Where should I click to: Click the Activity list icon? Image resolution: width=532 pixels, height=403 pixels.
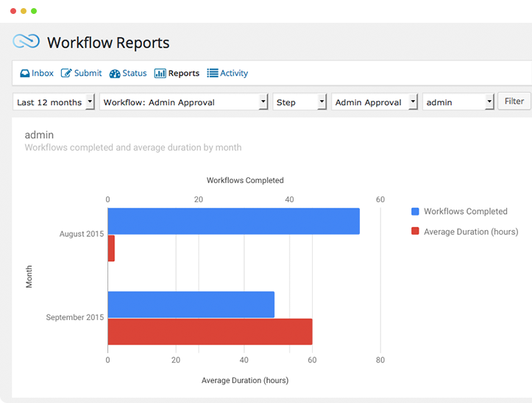(x=213, y=74)
